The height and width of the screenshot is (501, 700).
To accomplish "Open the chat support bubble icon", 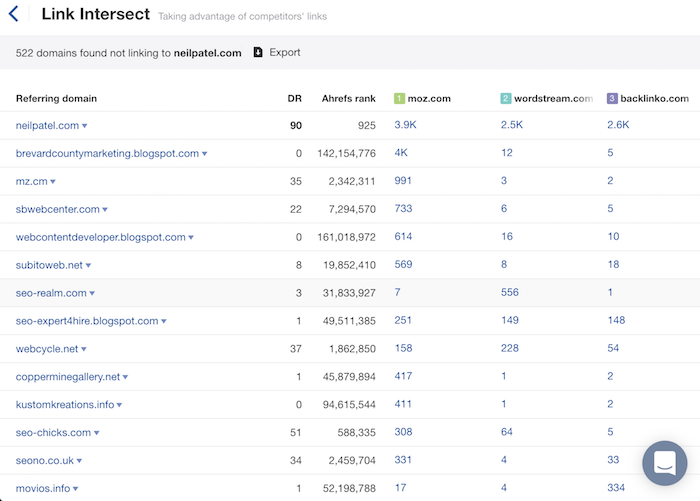I will click(665, 463).
